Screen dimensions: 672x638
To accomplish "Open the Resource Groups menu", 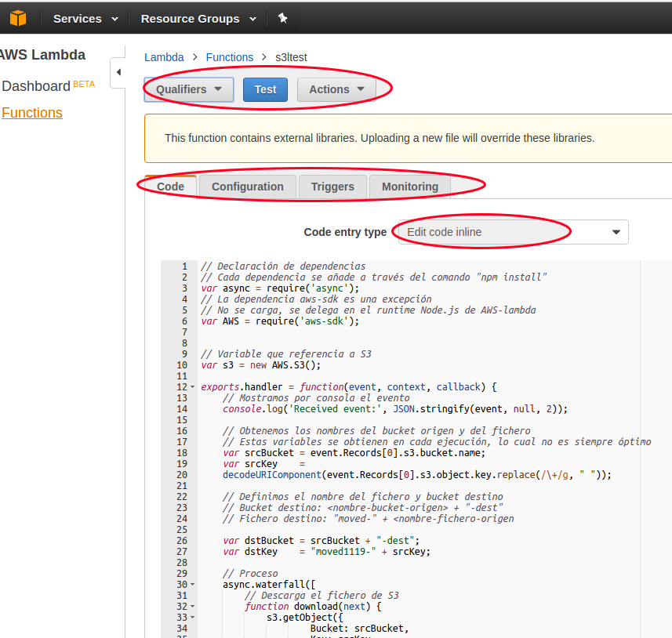I will 198,19.
